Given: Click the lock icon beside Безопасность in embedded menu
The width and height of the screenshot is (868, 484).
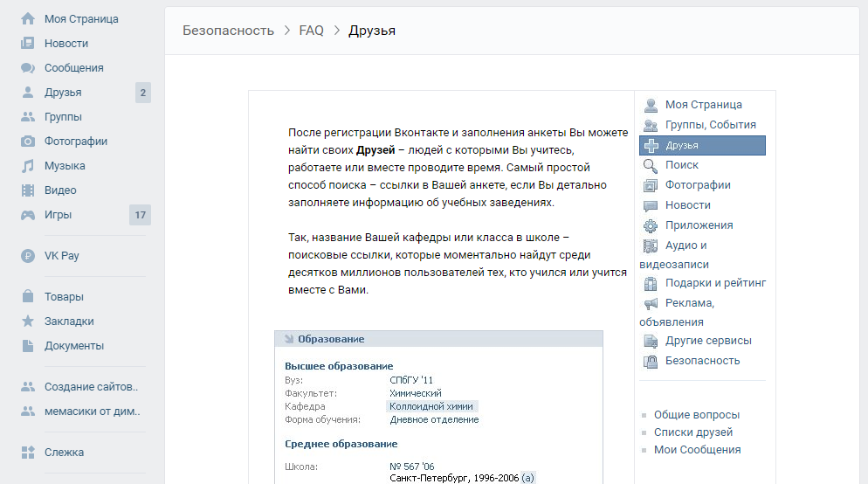Looking at the screenshot, I should (651, 362).
